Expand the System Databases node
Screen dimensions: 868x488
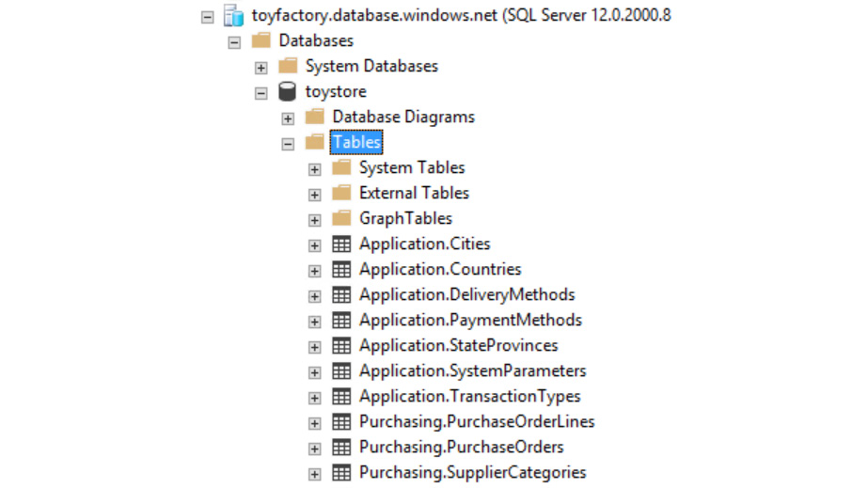coord(261,68)
